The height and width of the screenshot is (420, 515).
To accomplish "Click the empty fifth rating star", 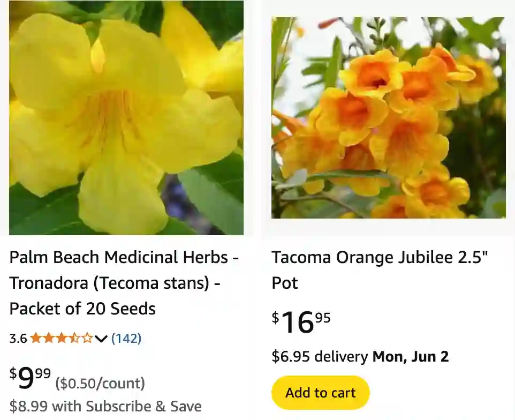I will [87, 338].
